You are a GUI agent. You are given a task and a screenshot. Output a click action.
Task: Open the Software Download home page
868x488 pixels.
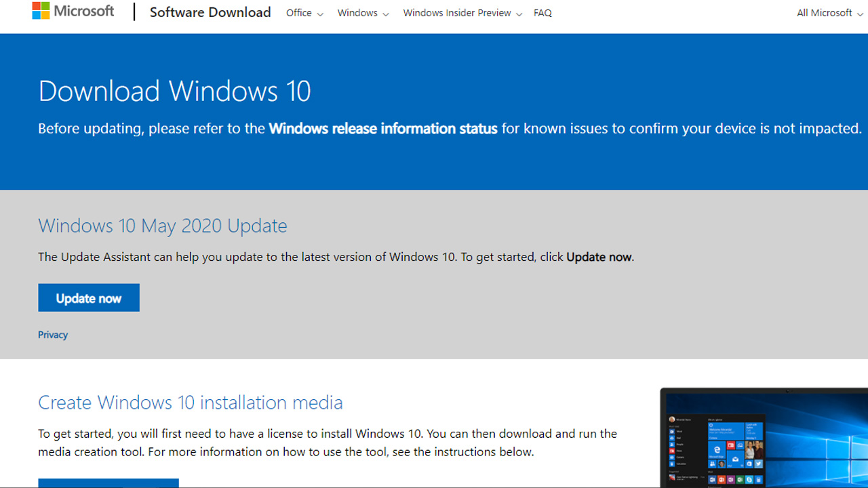click(x=210, y=12)
